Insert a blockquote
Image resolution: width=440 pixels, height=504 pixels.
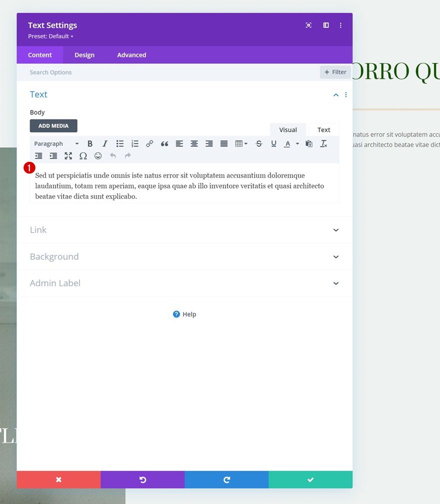tap(164, 143)
